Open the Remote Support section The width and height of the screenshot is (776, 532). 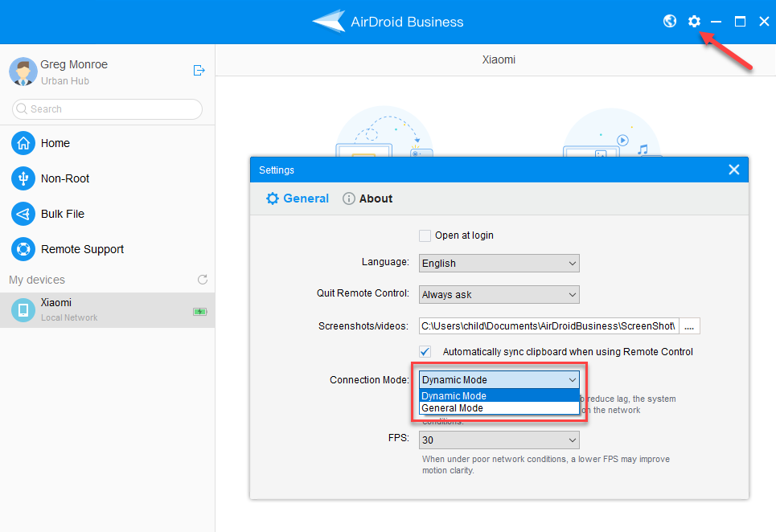coord(108,249)
